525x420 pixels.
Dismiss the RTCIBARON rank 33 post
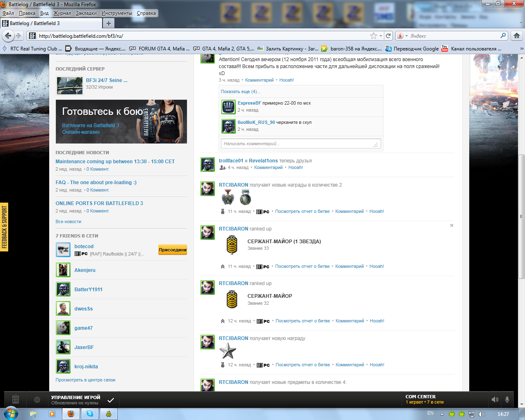pyautogui.click(x=452, y=225)
